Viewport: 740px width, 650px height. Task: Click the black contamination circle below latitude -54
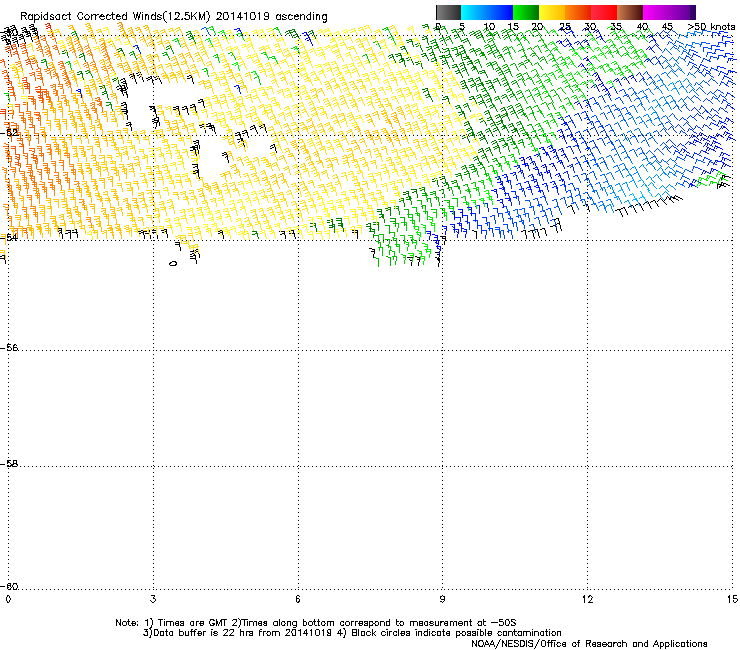(x=173, y=263)
